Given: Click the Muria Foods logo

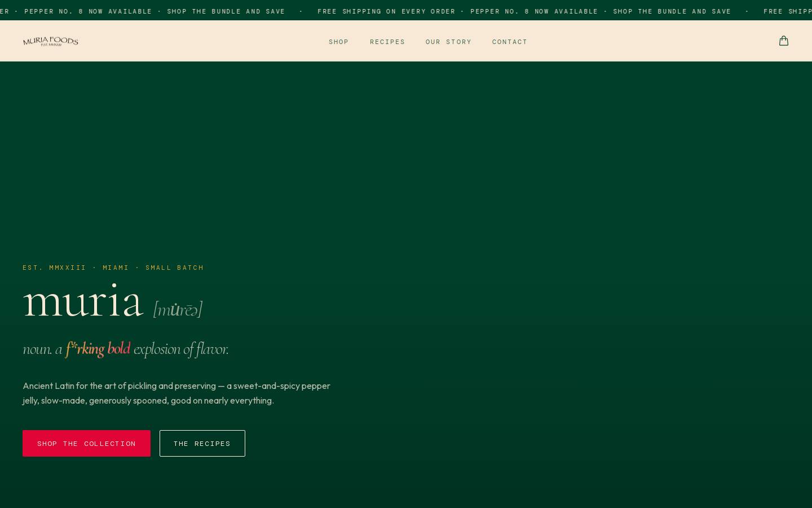Looking at the screenshot, I should point(50,41).
